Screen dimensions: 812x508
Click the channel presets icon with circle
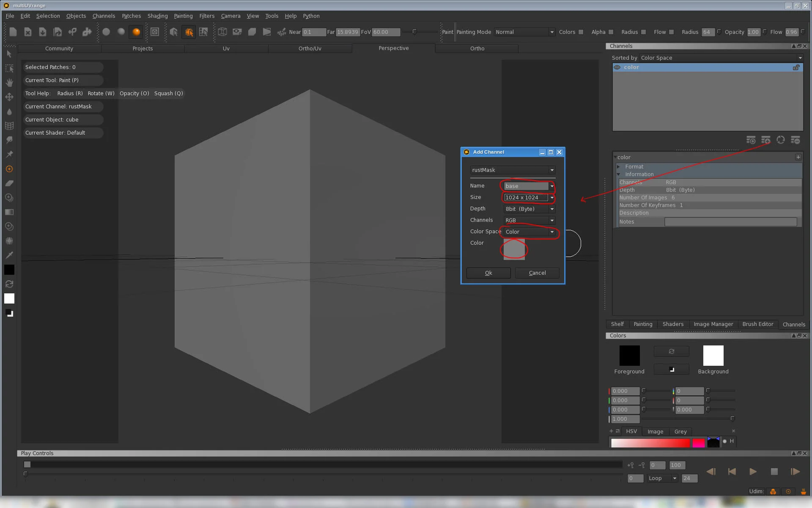(751, 140)
